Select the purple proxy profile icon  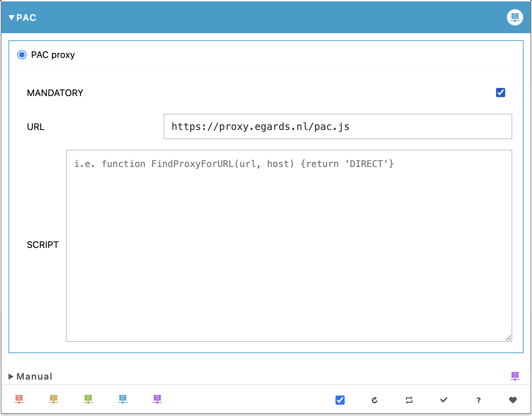[x=157, y=399]
